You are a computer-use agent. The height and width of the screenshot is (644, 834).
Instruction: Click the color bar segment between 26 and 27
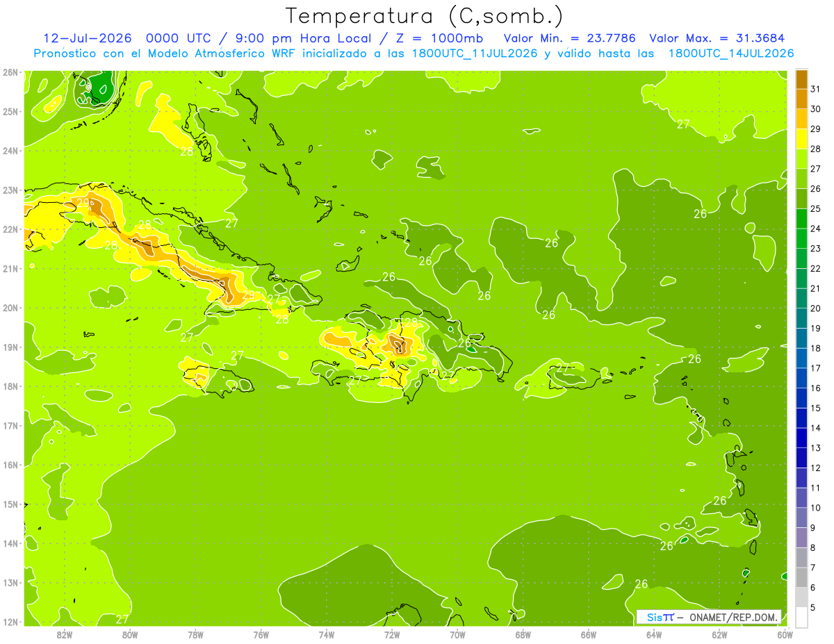tap(801, 179)
